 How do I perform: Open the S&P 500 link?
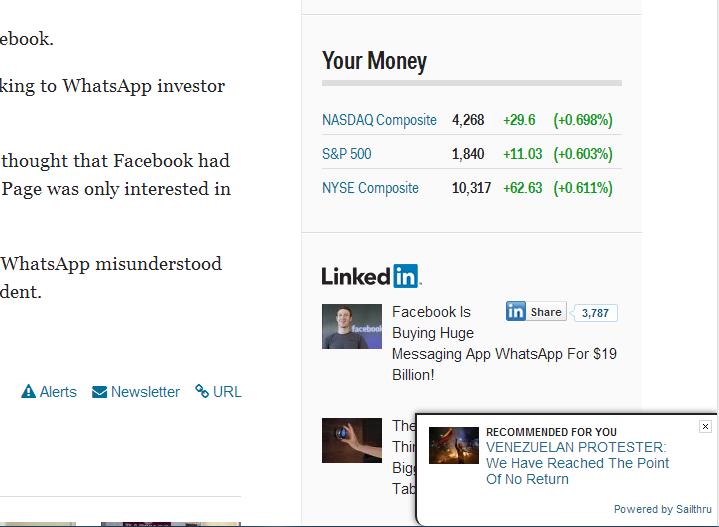click(x=347, y=154)
